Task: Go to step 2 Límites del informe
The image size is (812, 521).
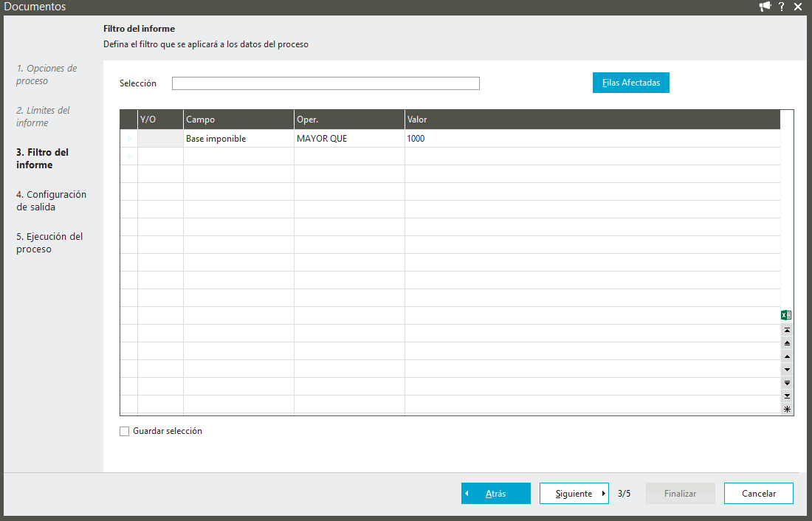Action: 43,117
